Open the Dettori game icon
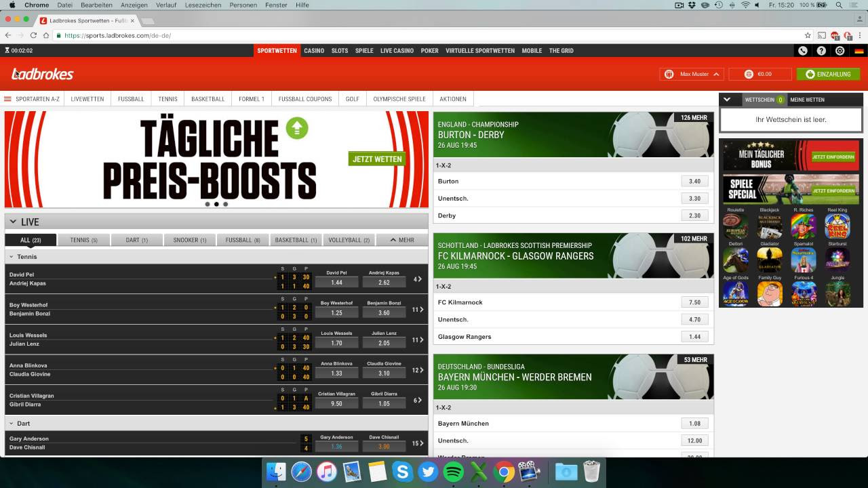The width and height of the screenshot is (868, 488). (x=736, y=260)
